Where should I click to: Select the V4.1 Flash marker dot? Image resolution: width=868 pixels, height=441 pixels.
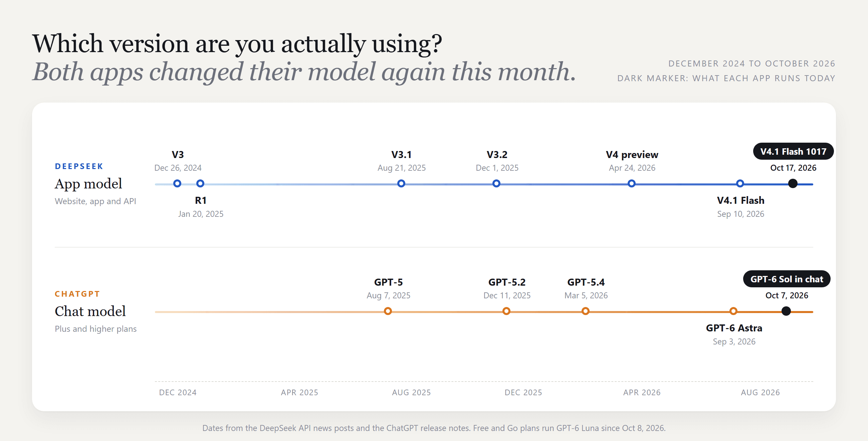tap(740, 183)
